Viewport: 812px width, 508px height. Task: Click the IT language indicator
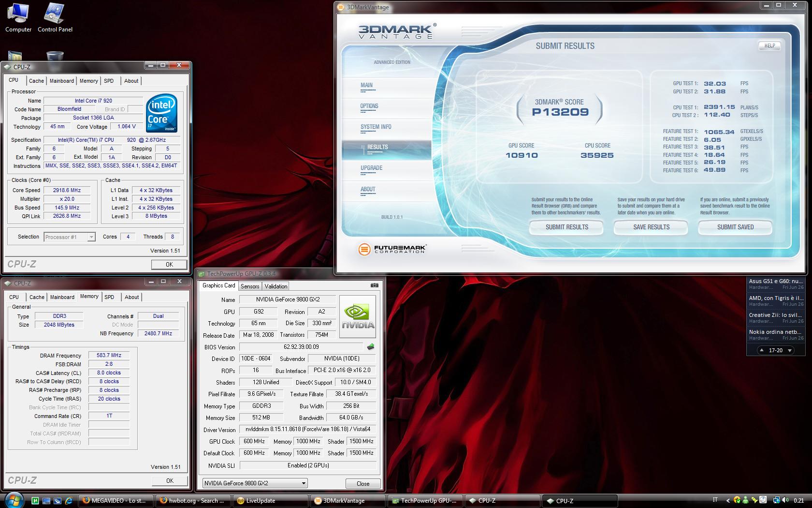715,500
